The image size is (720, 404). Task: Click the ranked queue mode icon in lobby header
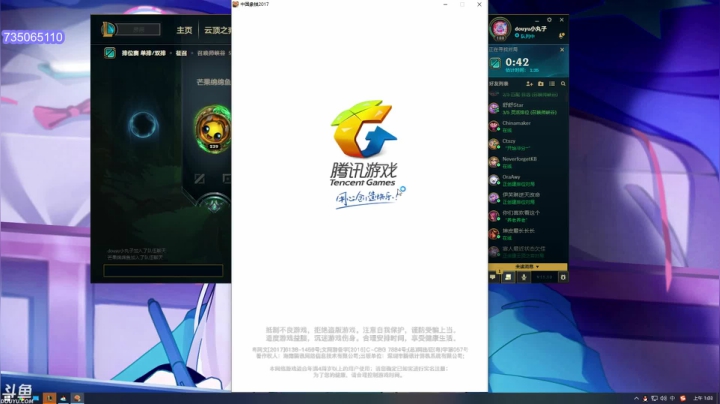(x=110, y=53)
